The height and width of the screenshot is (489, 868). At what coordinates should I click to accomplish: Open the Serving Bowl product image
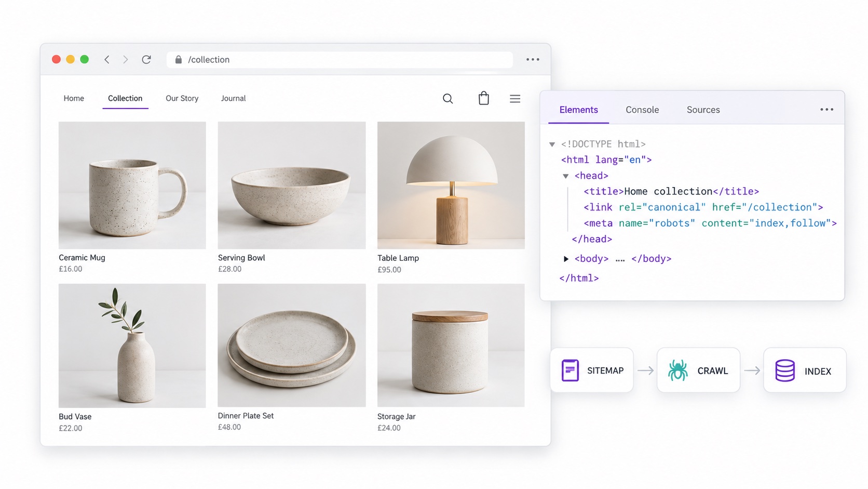point(292,186)
